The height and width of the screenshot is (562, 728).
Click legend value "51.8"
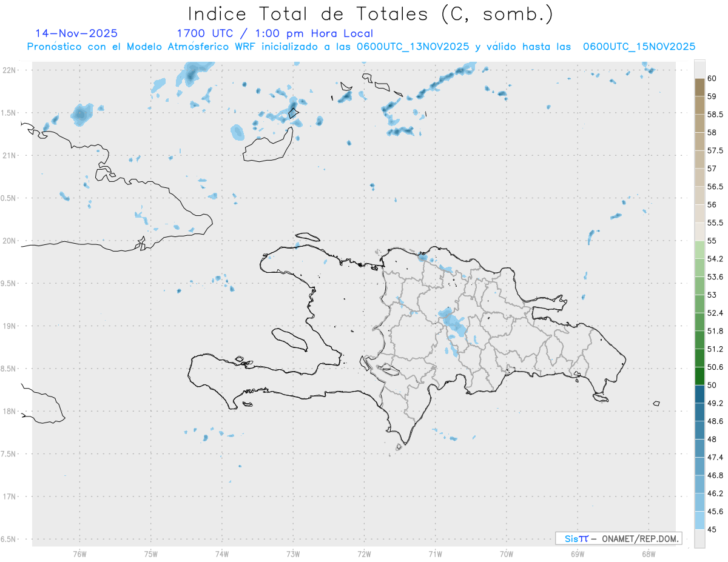[x=715, y=331]
